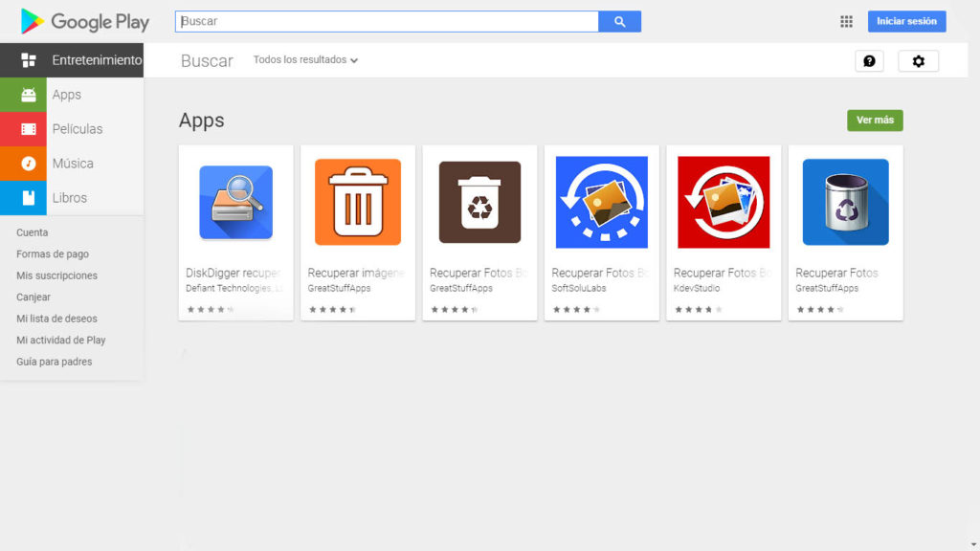Open the Cuenta link
The height and width of the screenshot is (551, 980).
[32, 232]
